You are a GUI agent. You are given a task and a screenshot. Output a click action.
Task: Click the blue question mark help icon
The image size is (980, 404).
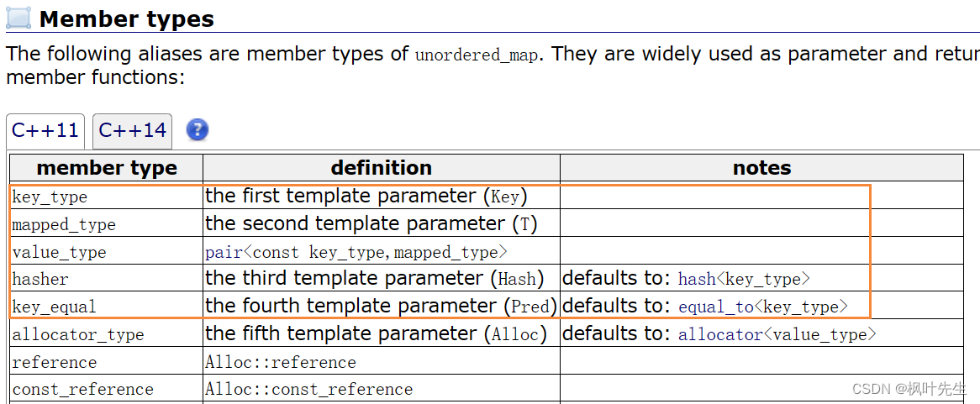point(198,130)
